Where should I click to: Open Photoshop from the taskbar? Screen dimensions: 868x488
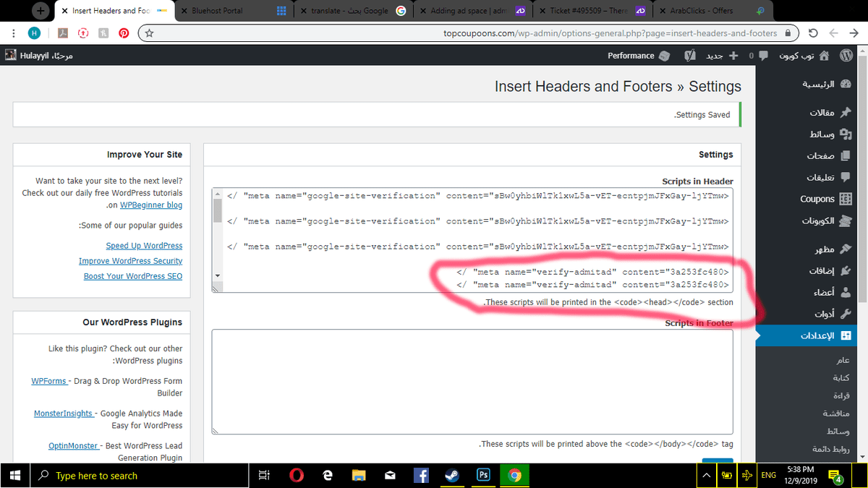coord(483,475)
